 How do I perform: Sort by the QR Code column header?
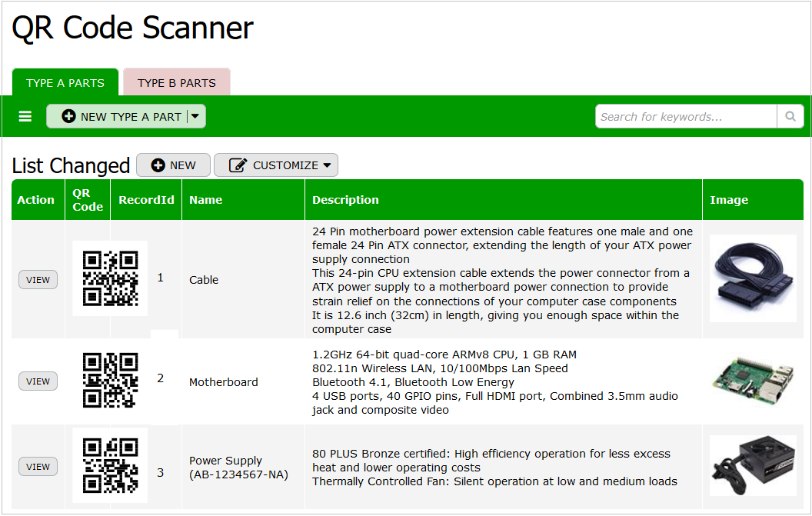click(88, 200)
